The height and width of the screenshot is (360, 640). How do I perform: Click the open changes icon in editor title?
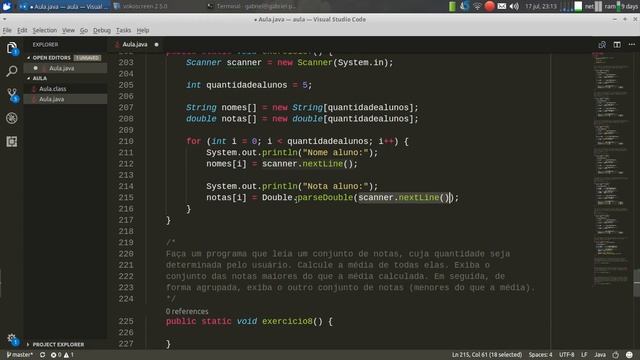click(602, 44)
